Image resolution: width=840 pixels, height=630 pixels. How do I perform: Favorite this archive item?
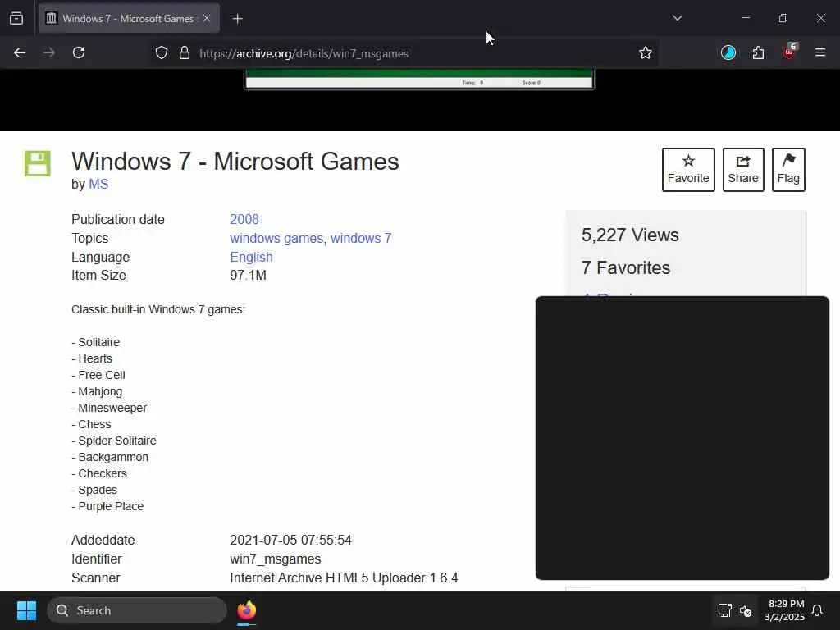pyautogui.click(x=688, y=169)
